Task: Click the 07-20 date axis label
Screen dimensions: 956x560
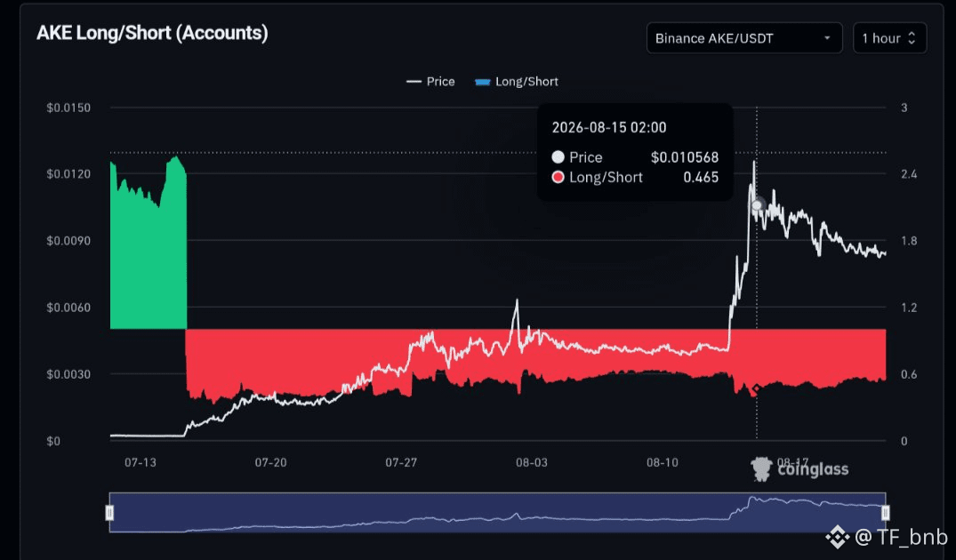Action: tap(270, 462)
